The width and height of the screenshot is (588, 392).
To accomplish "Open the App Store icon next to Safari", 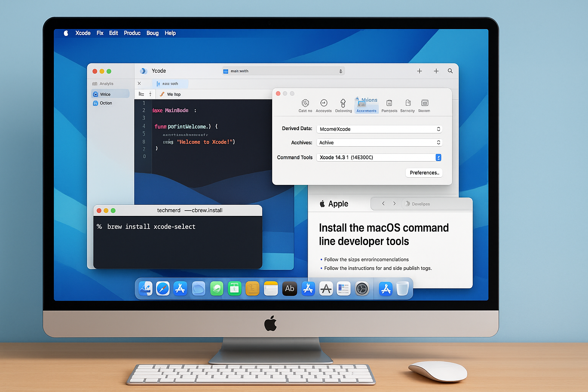I will pos(180,289).
